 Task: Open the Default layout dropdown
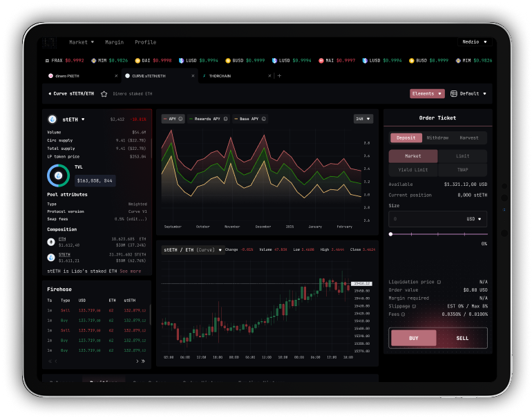click(x=468, y=94)
